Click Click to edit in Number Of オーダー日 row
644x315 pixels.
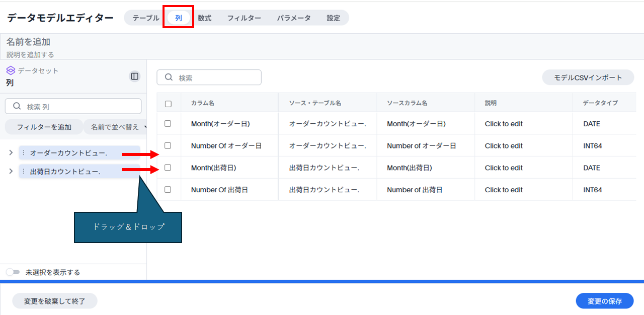pos(504,146)
